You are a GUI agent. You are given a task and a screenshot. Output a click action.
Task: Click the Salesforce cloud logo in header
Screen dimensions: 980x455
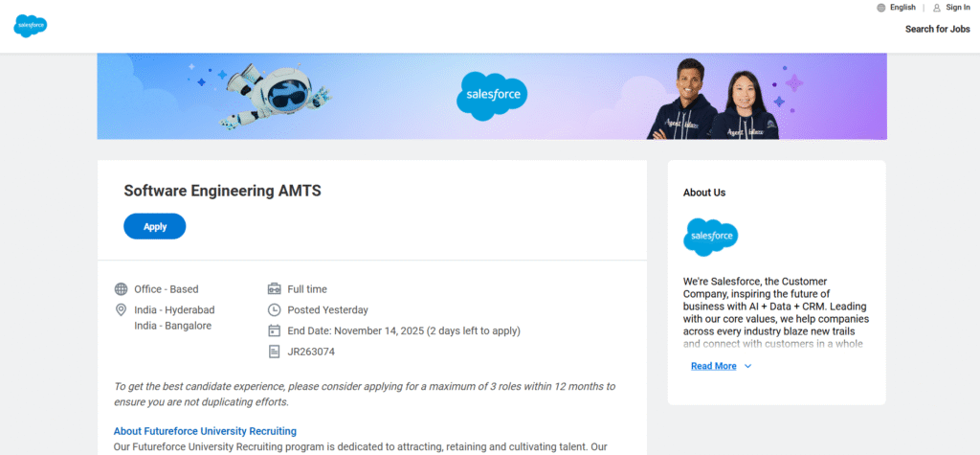[x=31, y=26]
